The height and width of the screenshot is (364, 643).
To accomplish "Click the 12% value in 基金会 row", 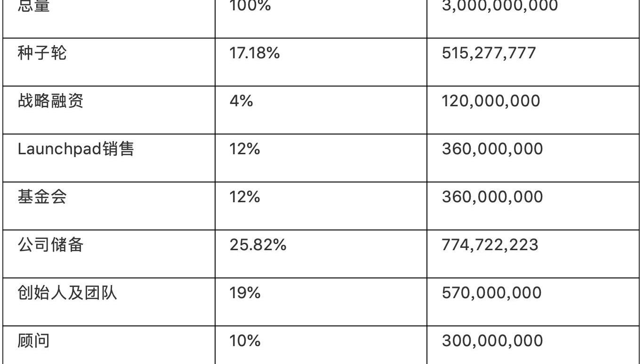I will [x=245, y=197].
